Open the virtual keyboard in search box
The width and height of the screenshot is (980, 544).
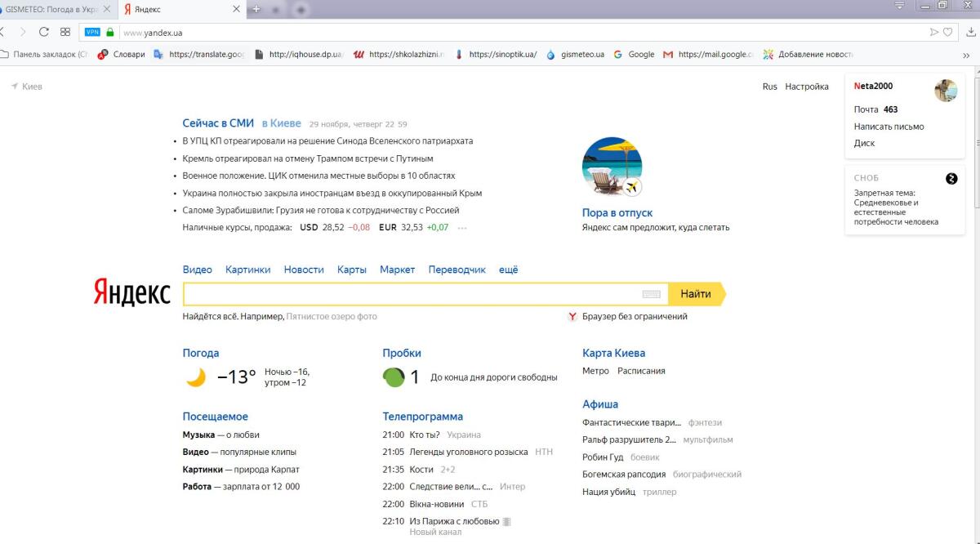(651, 294)
